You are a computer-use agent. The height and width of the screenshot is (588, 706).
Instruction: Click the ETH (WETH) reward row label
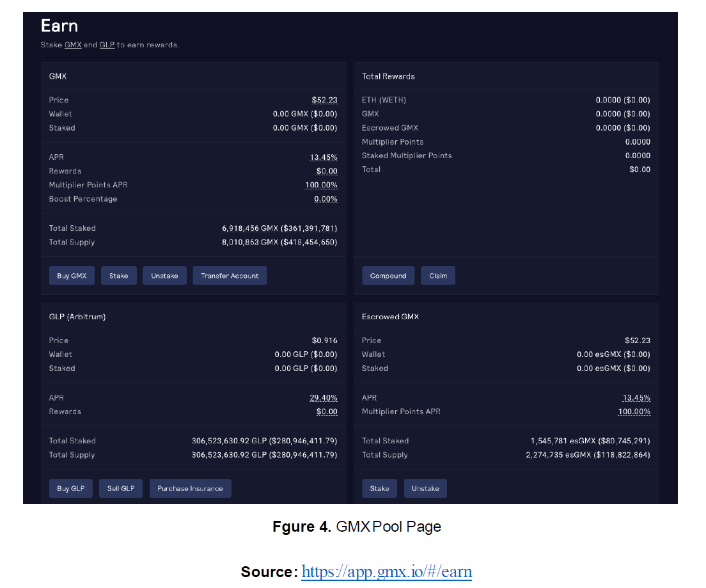coord(384,100)
